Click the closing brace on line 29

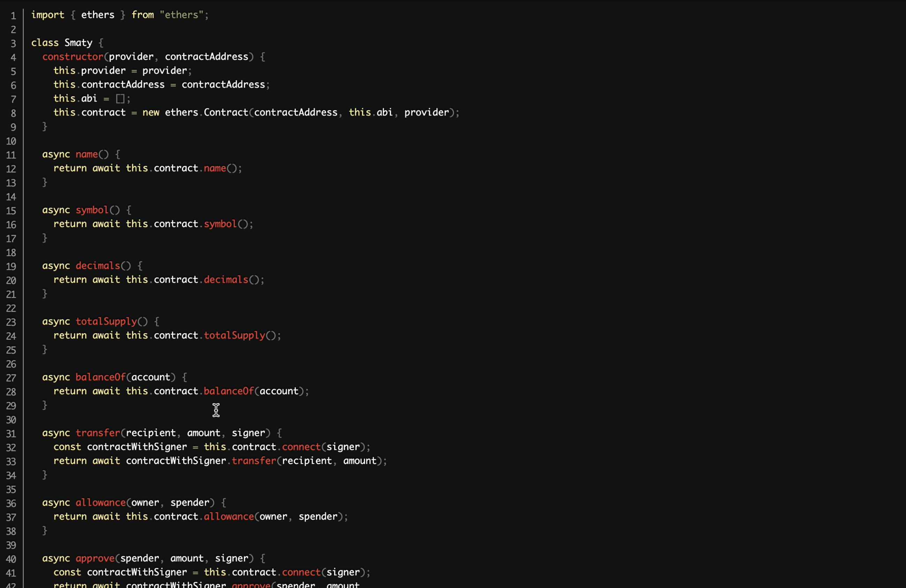coord(45,405)
